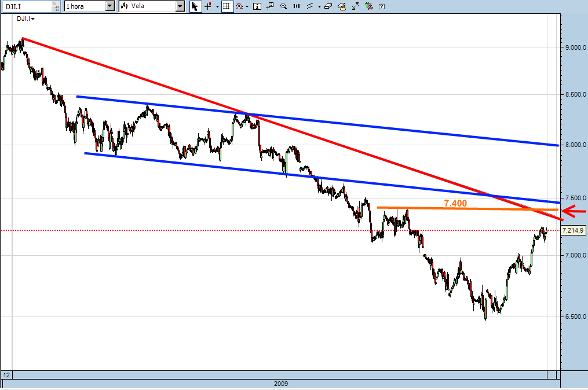Click the data window crosshair icon
This screenshot has height=390, width=588.
(x=270, y=6)
